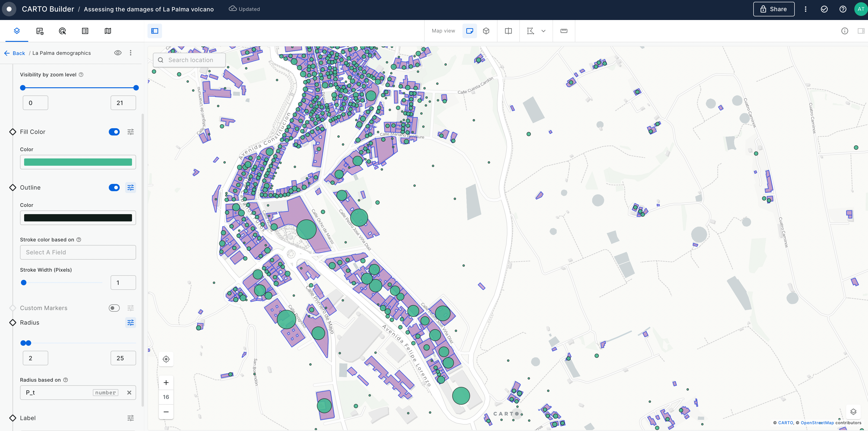Switch to 3D map view
This screenshot has width=868, height=431.
[x=486, y=31]
